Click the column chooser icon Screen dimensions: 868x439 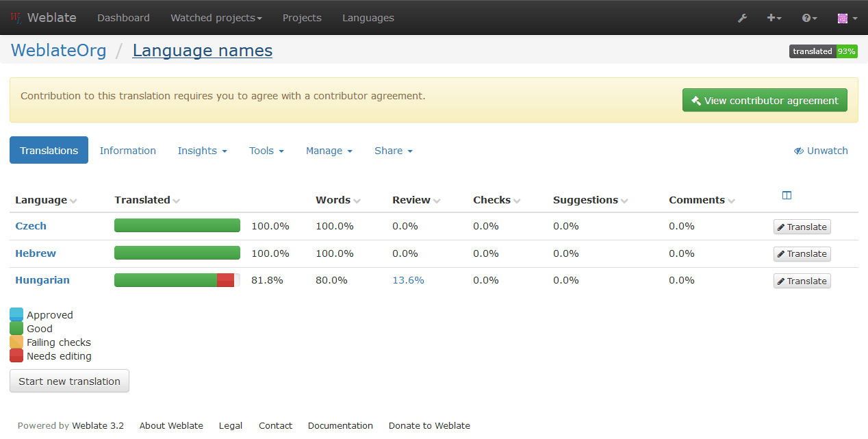787,195
